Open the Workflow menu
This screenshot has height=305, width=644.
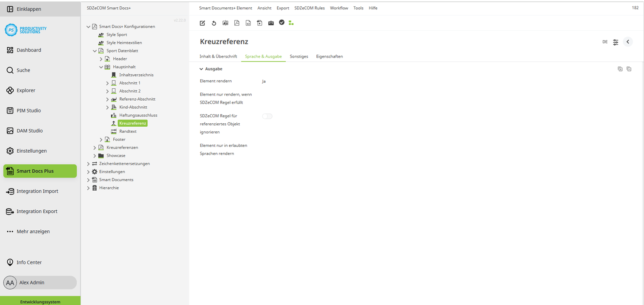339,8
